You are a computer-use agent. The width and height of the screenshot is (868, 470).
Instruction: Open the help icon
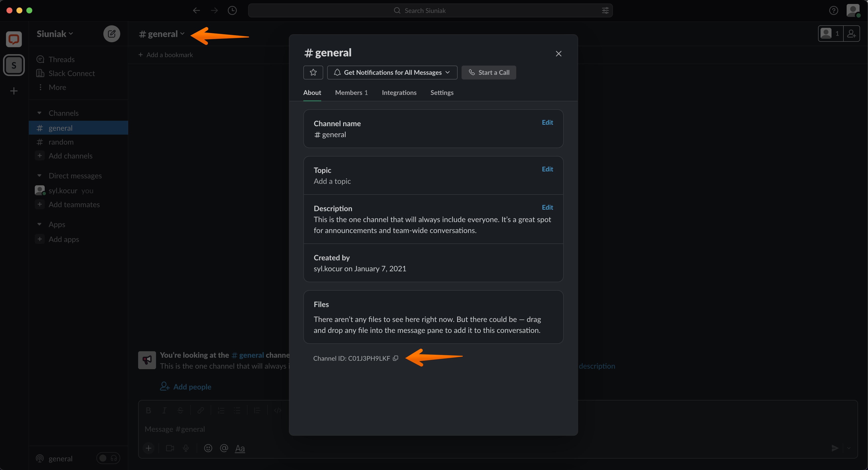(x=833, y=10)
